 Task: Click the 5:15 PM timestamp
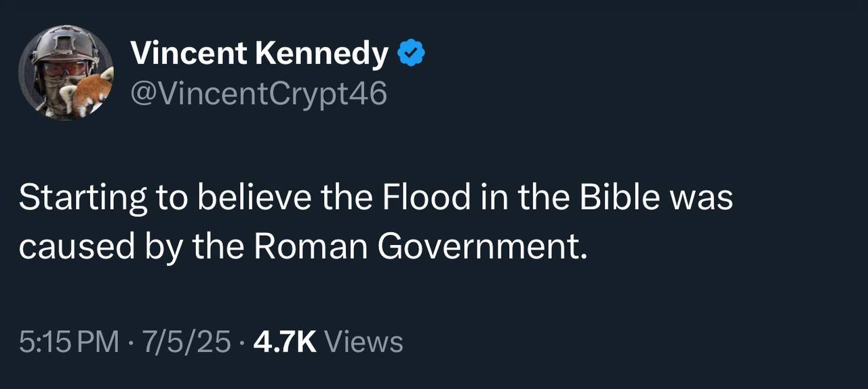68,341
